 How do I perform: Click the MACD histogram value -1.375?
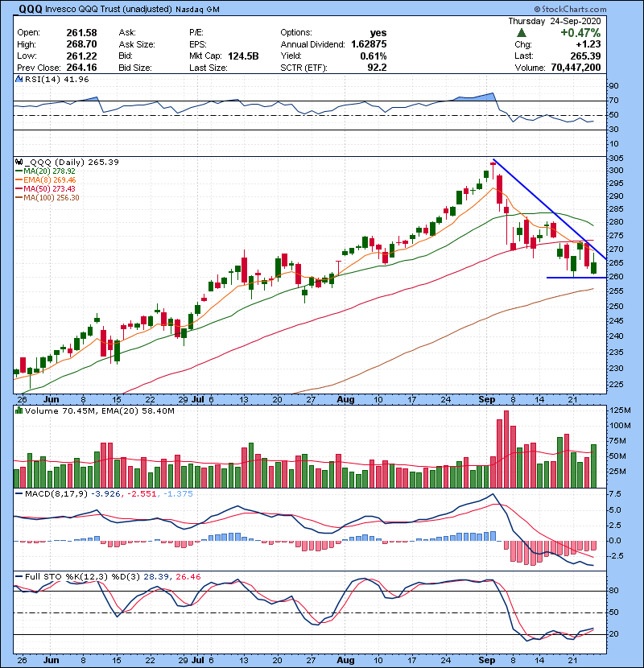coord(178,494)
